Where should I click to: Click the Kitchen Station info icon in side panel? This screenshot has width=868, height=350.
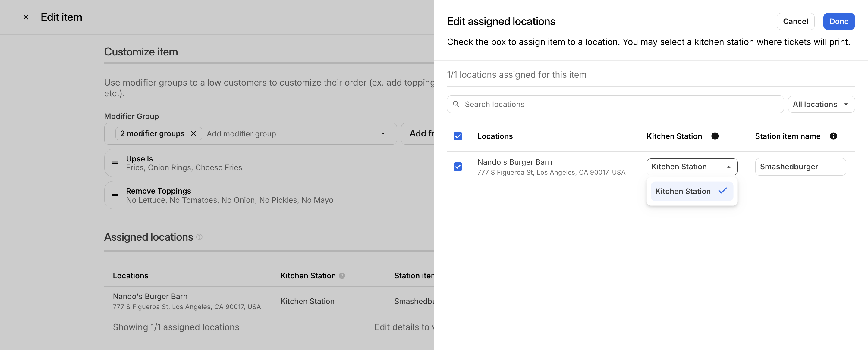click(715, 136)
